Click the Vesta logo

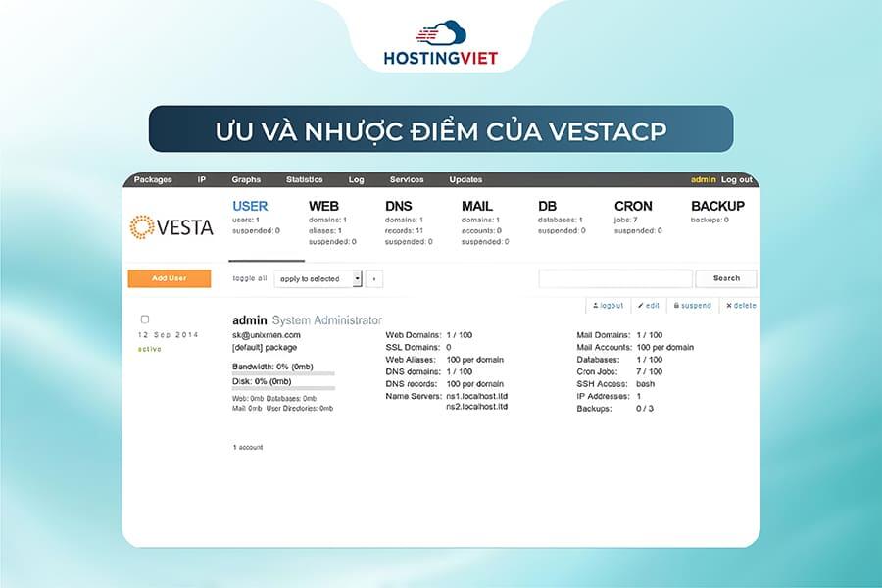click(171, 227)
